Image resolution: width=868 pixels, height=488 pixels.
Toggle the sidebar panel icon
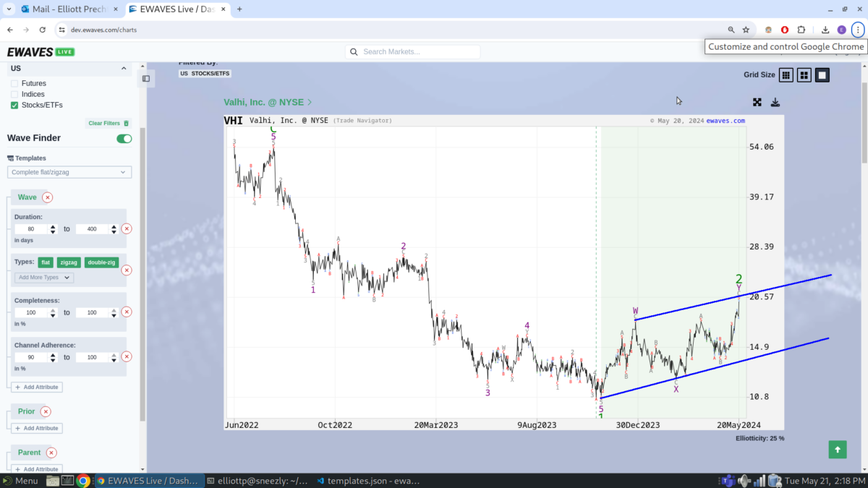click(x=146, y=79)
